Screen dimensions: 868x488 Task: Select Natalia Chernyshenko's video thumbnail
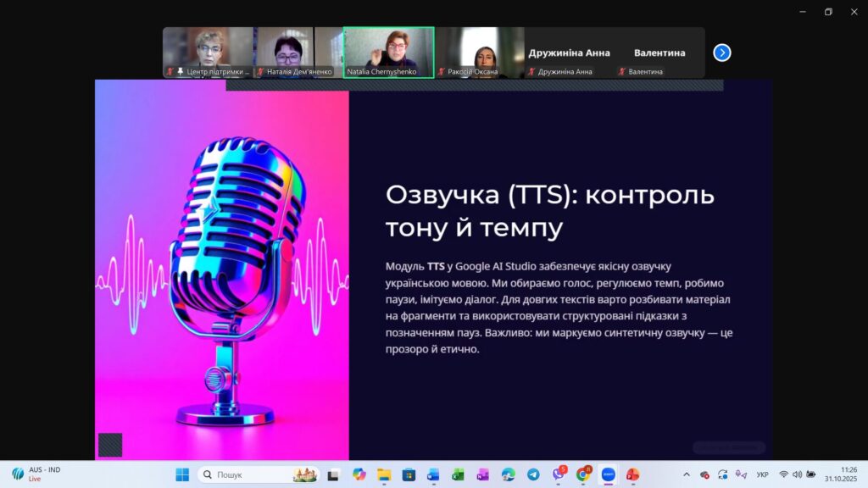coord(388,53)
